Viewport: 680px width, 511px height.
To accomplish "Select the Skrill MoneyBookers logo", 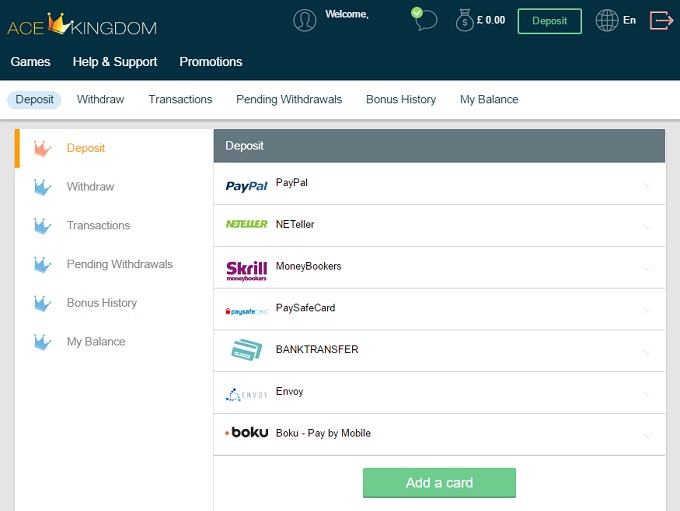I will (x=246, y=268).
